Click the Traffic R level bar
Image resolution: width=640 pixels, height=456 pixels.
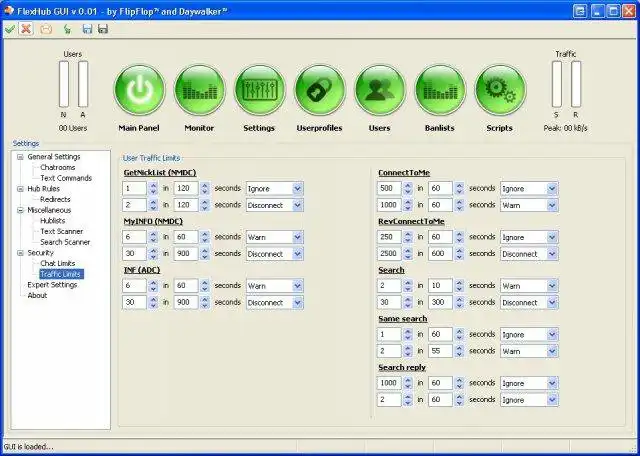(576, 84)
